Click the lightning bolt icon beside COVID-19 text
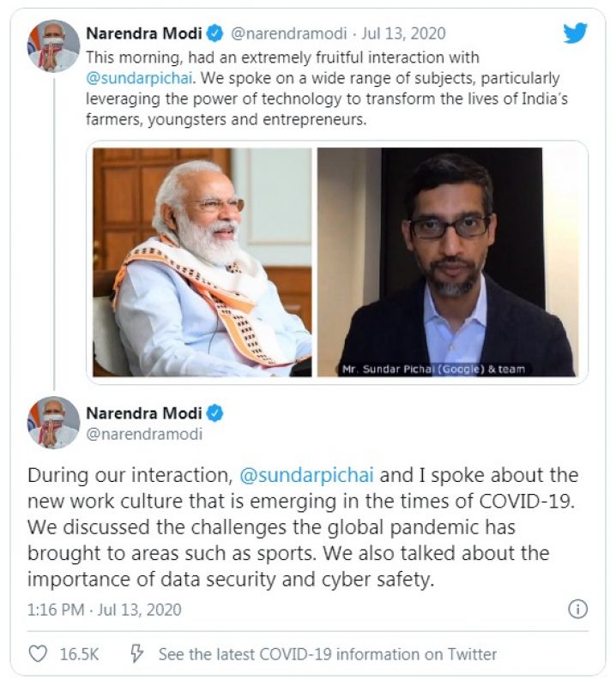This screenshot has height=686, width=616. (136, 653)
